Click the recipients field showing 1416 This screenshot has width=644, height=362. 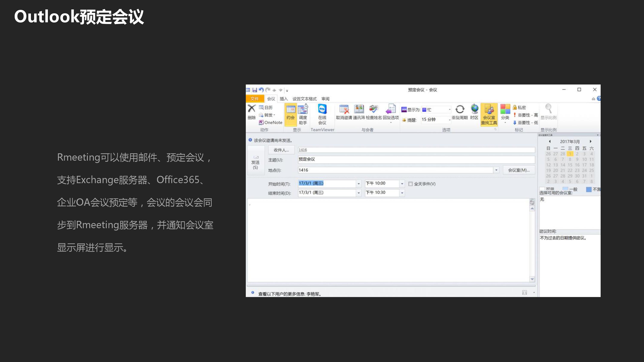point(416,150)
